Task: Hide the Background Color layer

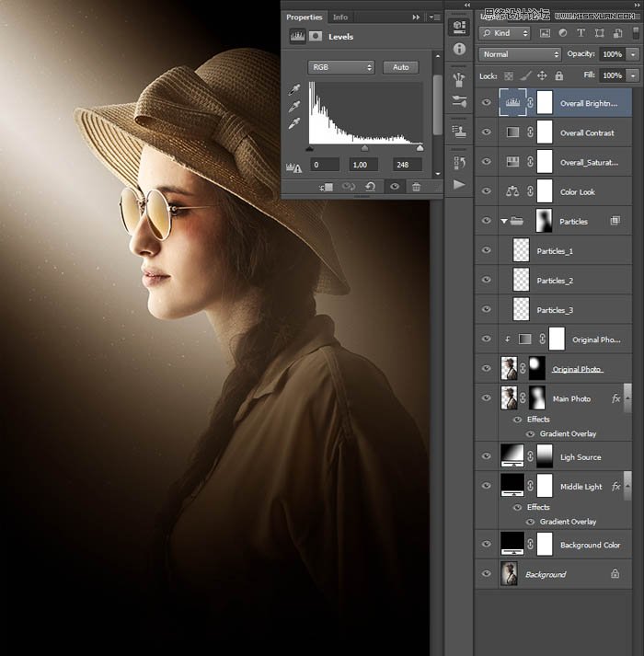Action: click(487, 545)
